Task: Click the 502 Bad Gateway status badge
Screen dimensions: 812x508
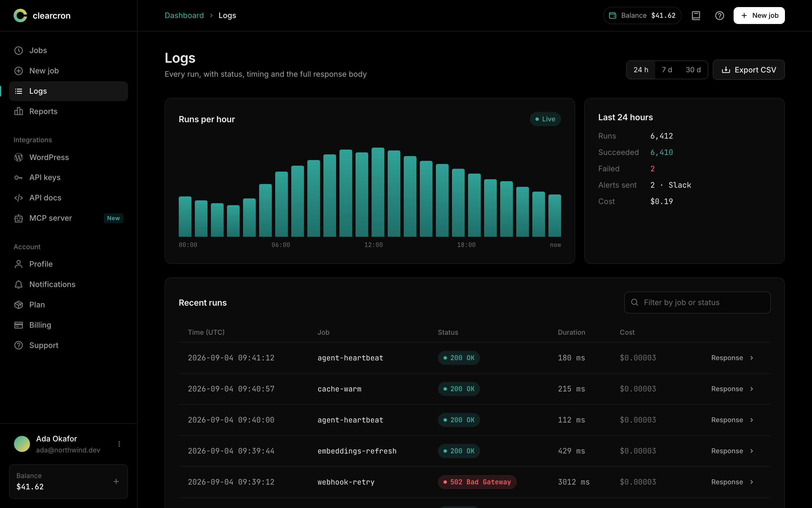Action: click(x=477, y=482)
